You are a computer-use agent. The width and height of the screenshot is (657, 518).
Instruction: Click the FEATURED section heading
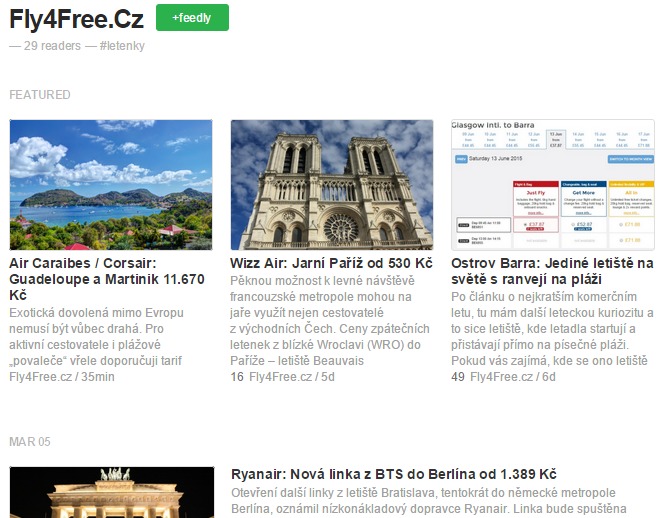40,95
